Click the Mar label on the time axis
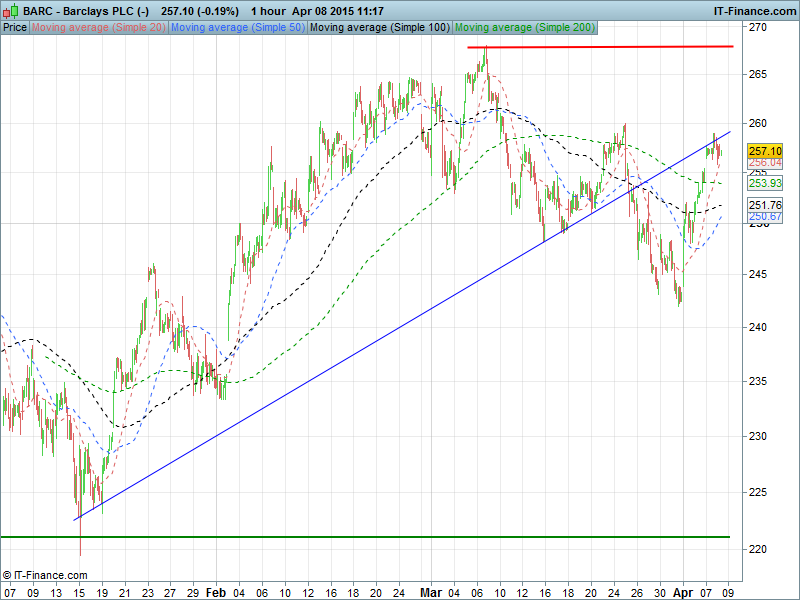 pos(430,592)
